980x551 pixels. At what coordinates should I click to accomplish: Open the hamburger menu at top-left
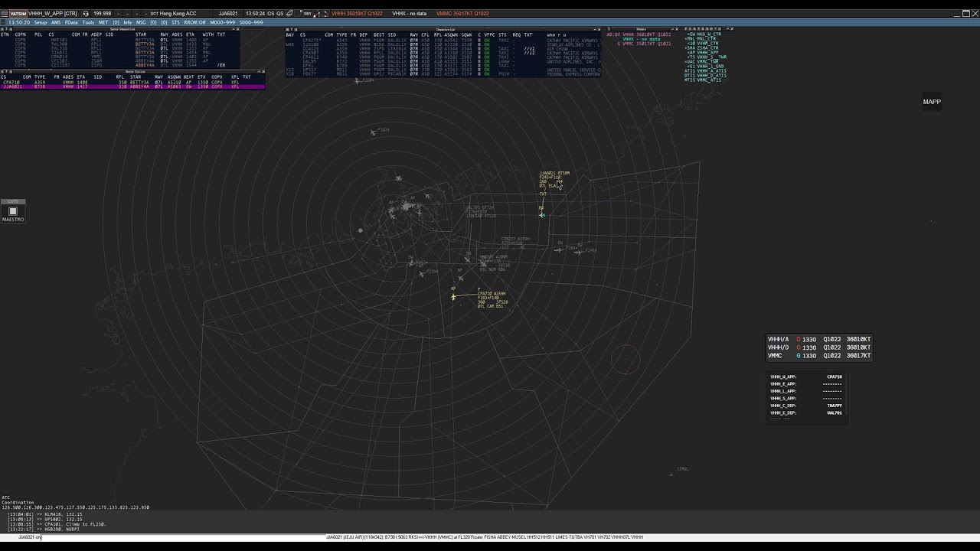coord(5,14)
